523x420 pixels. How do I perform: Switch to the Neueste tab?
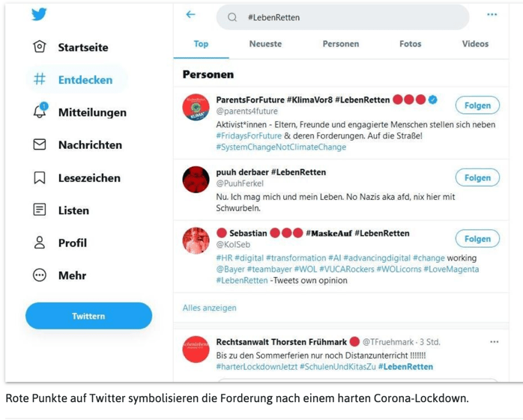coord(265,44)
